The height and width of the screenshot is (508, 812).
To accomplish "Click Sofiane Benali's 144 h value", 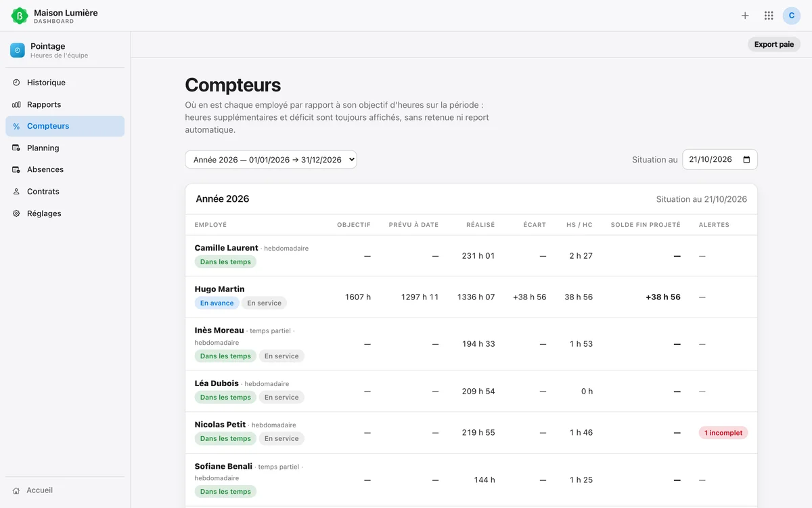I will (484, 480).
